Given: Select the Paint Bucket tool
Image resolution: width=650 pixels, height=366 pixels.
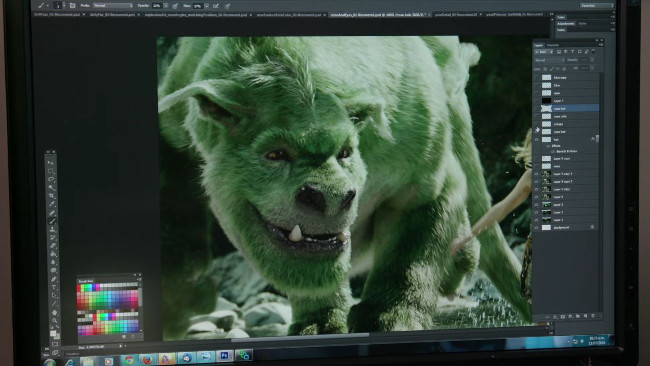Looking at the screenshot, I should [53, 254].
